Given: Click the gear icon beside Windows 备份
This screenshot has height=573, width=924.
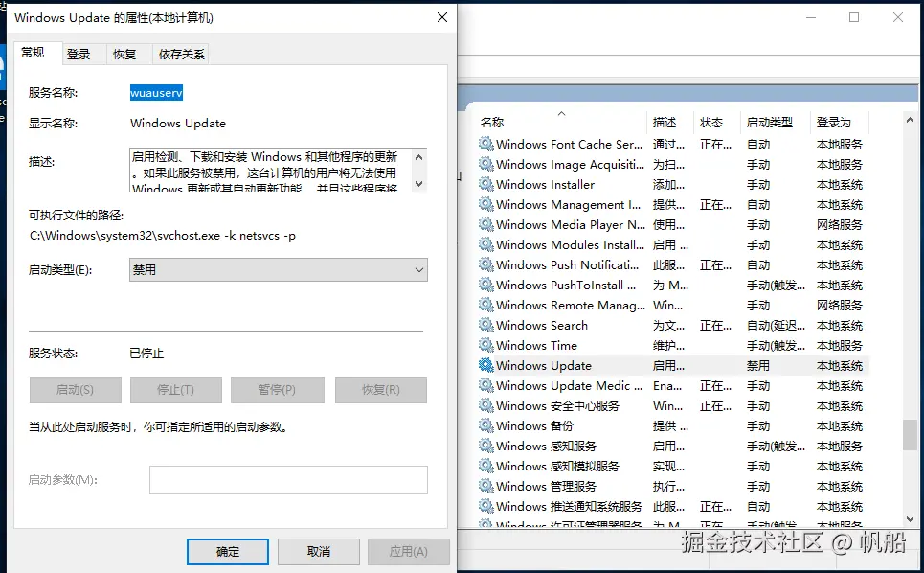Looking at the screenshot, I should 485,425.
